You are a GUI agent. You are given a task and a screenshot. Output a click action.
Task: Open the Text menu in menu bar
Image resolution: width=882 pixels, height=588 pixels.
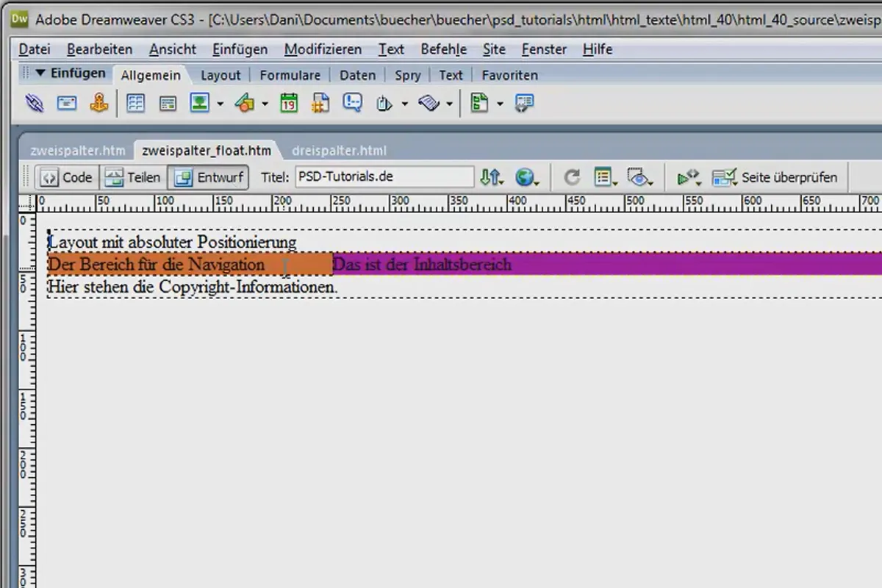pyautogui.click(x=391, y=49)
